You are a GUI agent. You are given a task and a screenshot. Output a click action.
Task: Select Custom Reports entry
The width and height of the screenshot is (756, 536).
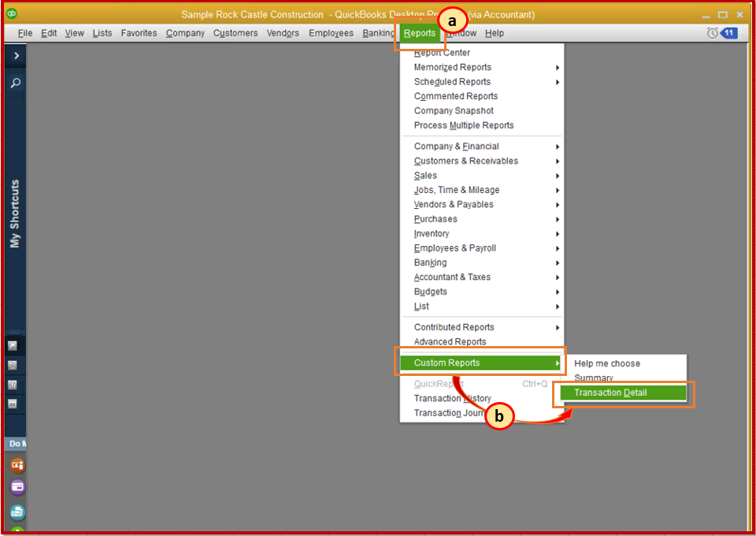(x=480, y=363)
